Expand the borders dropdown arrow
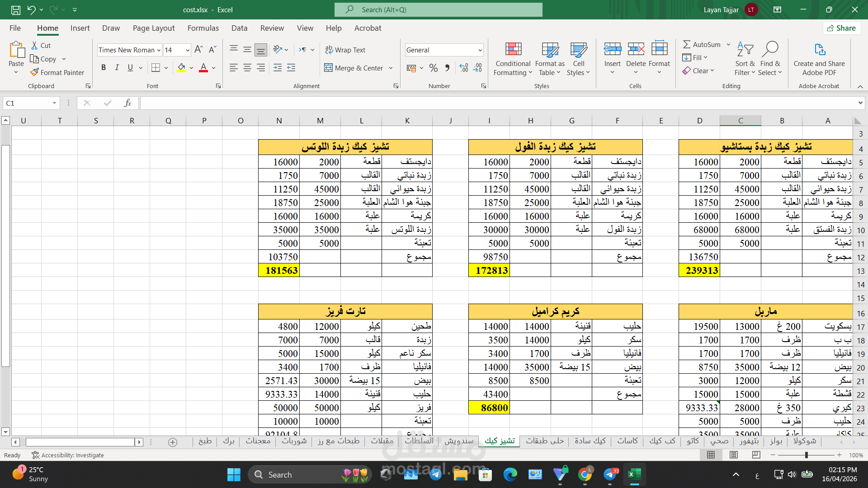Screen dimensions: 868x488 pyautogui.click(x=166, y=68)
